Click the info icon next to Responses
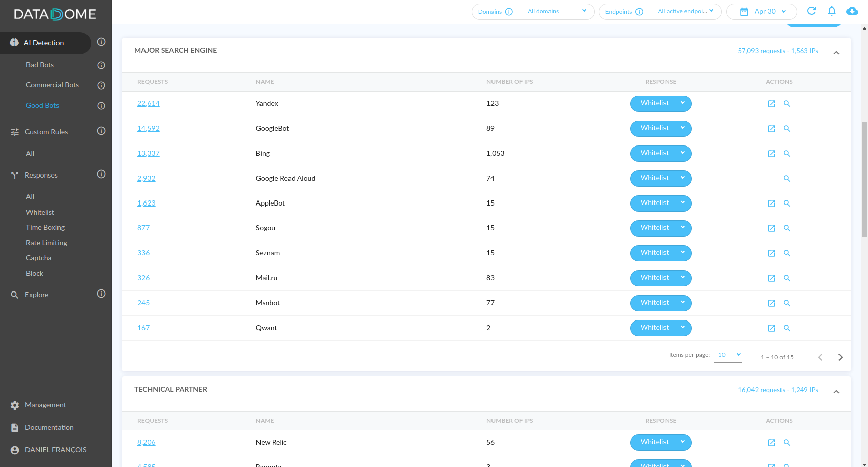This screenshot has height=467, width=868. pos(101,174)
